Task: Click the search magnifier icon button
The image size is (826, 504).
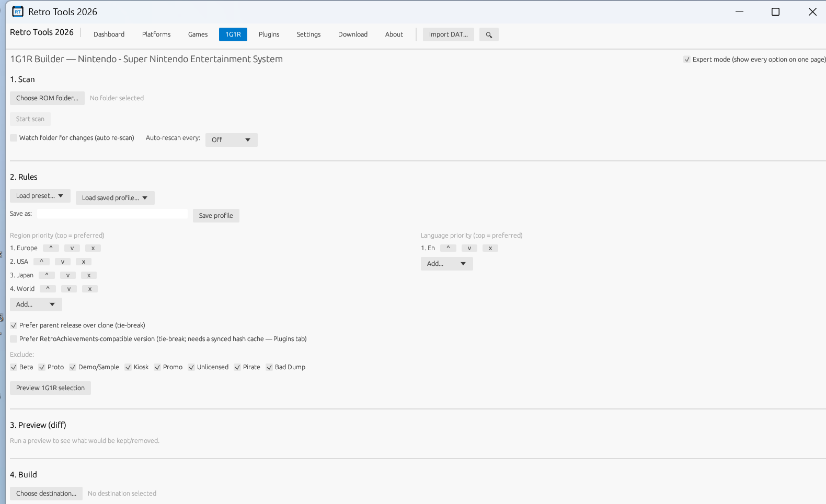Action: [x=489, y=34]
